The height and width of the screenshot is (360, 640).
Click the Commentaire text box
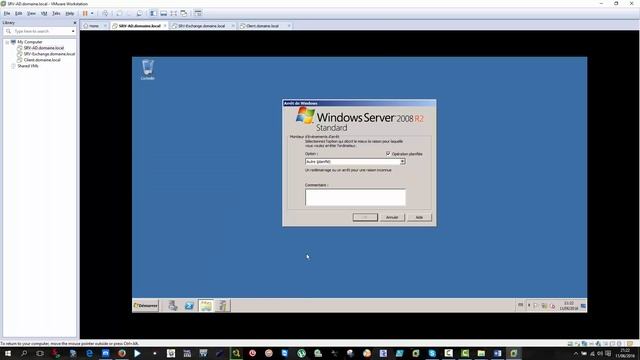point(355,197)
